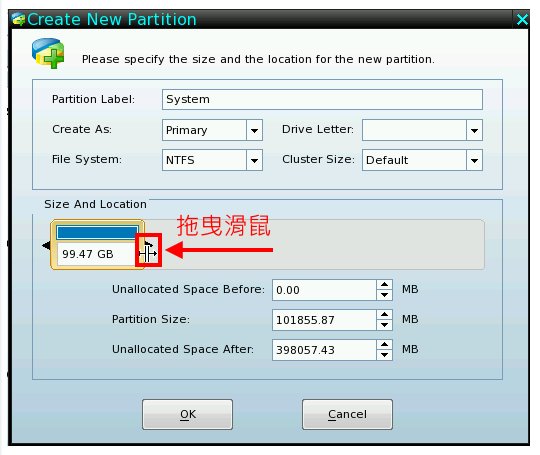Open the Create As dropdown

[255, 130]
